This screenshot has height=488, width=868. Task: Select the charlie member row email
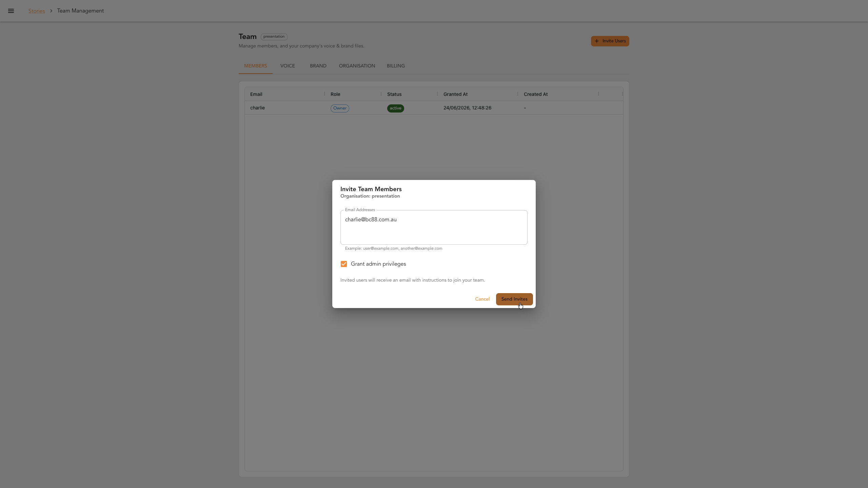click(257, 108)
